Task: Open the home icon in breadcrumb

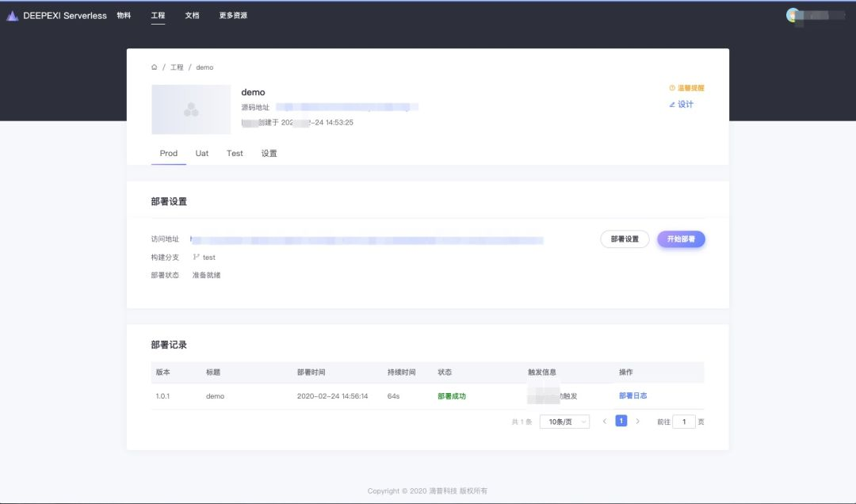Action: click(x=154, y=67)
